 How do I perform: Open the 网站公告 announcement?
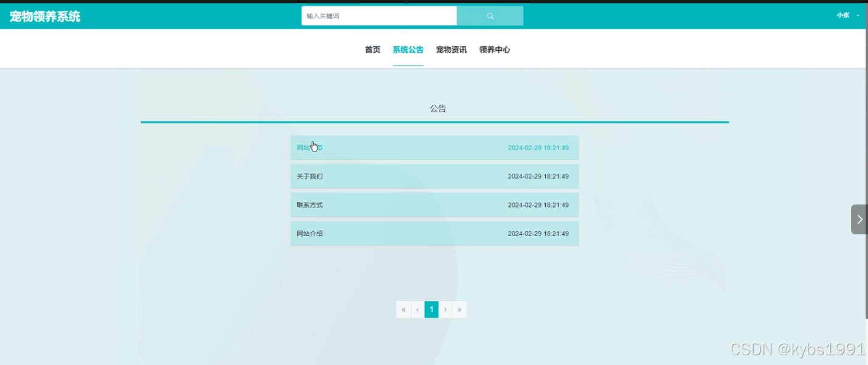click(x=435, y=148)
